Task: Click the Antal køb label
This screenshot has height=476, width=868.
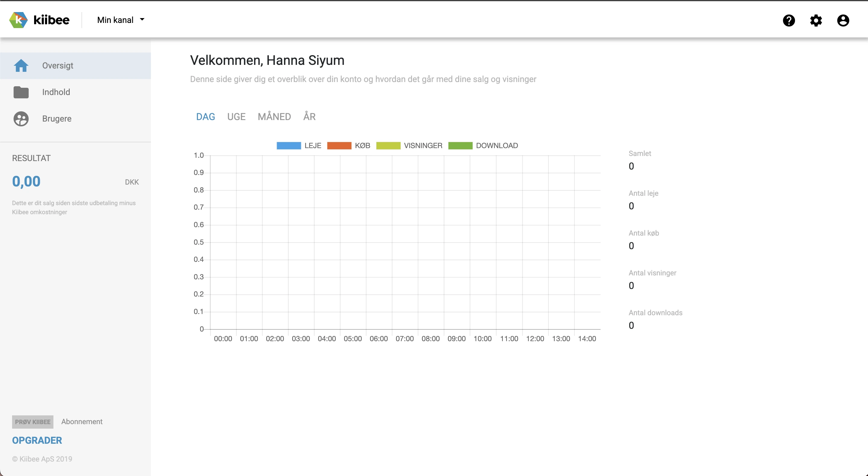Action: [x=643, y=233]
